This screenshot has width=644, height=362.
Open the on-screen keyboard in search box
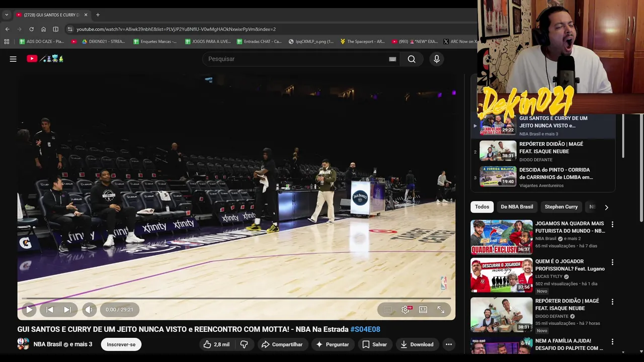392,59
